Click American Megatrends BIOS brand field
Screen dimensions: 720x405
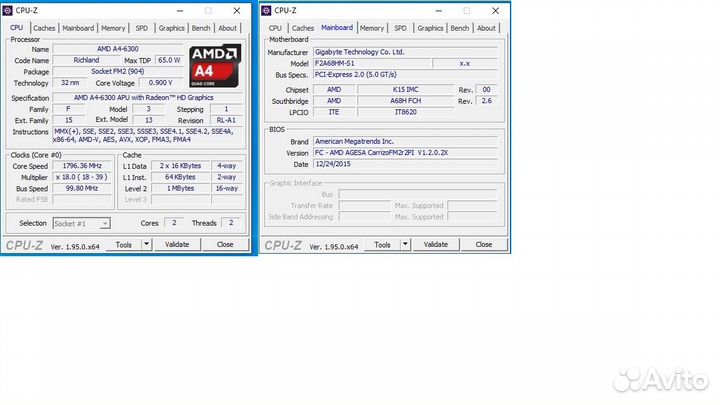[x=405, y=141]
